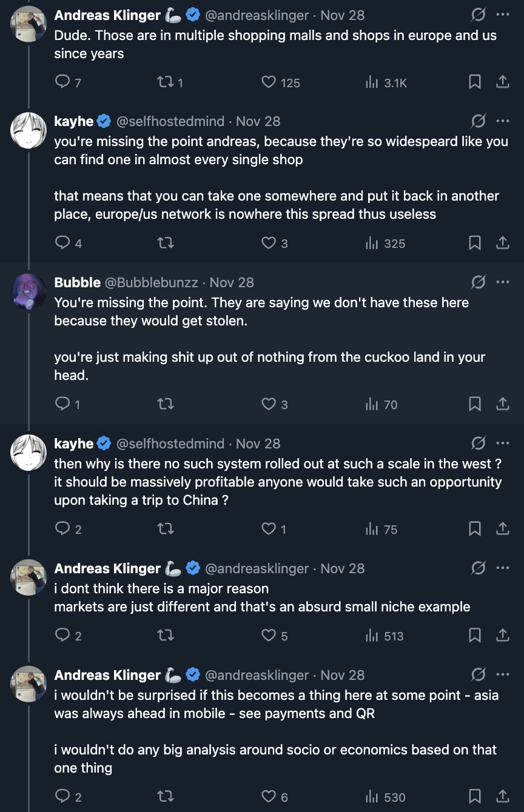Share the tweet with 513 views
The width and height of the screenshot is (524, 812).
[x=503, y=636]
